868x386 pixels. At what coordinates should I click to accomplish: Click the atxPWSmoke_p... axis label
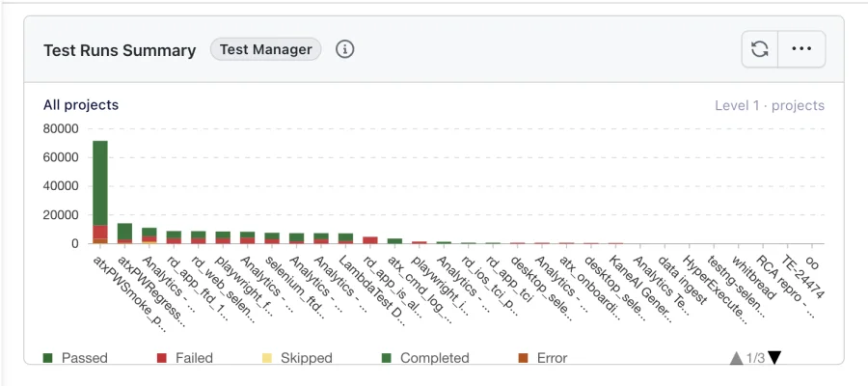129,293
